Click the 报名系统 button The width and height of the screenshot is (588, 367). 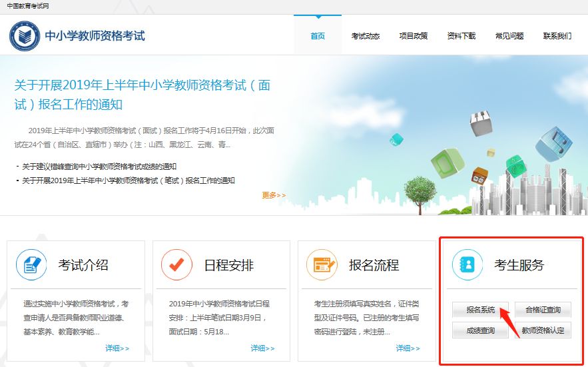(480, 310)
